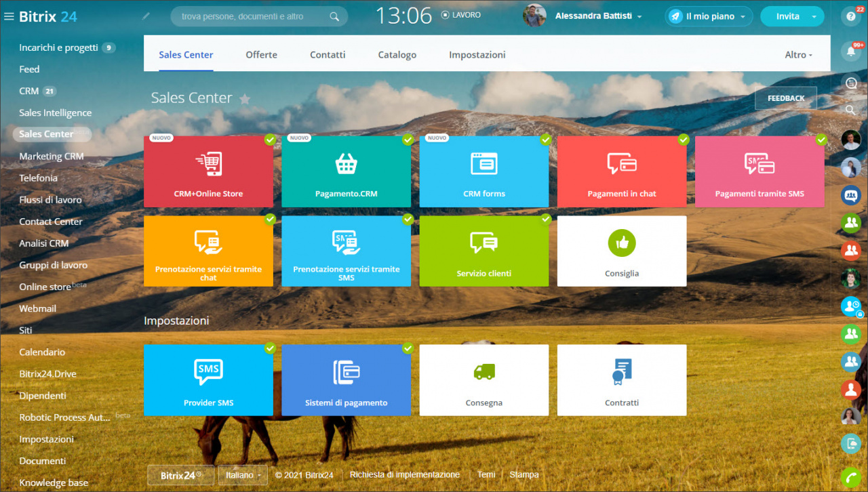Click green checkmark on Provider SMS tile
The image size is (868, 492).
click(x=270, y=348)
